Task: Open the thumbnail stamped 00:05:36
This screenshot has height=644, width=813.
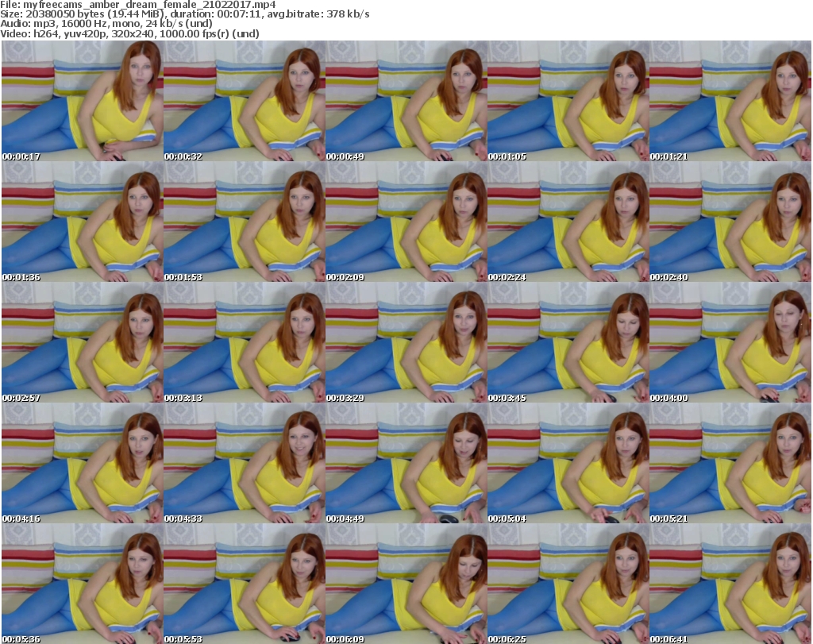Action: [x=83, y=584]
